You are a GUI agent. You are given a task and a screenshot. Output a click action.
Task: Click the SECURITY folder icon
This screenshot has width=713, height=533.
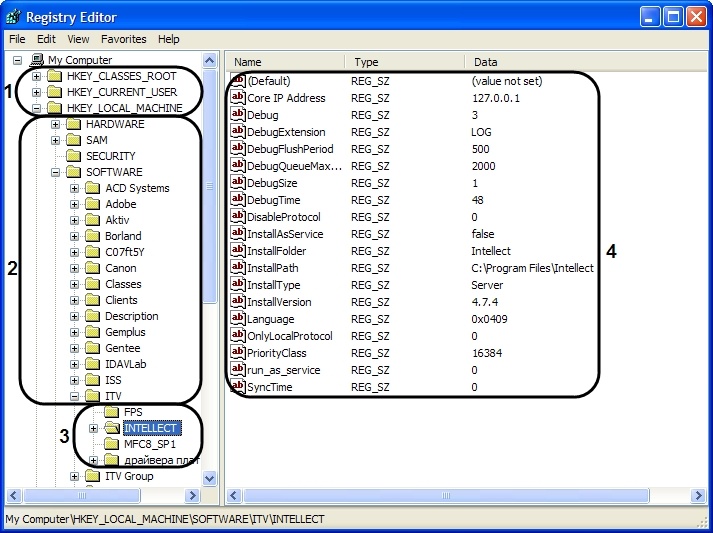[73, 156]
